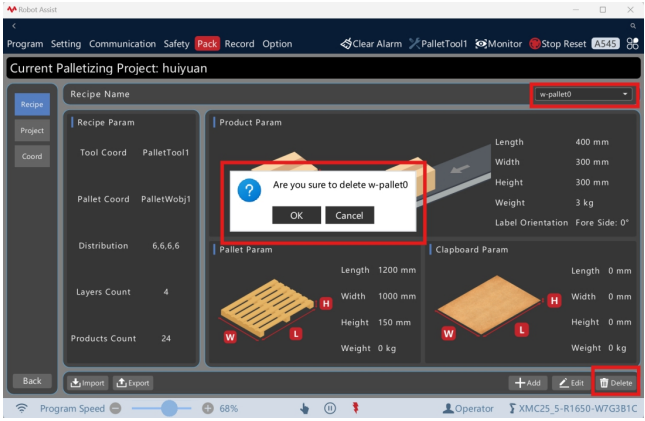Increase program speed with plus button
This screenshot has height=421, width=645.
[x=208, y=408]
